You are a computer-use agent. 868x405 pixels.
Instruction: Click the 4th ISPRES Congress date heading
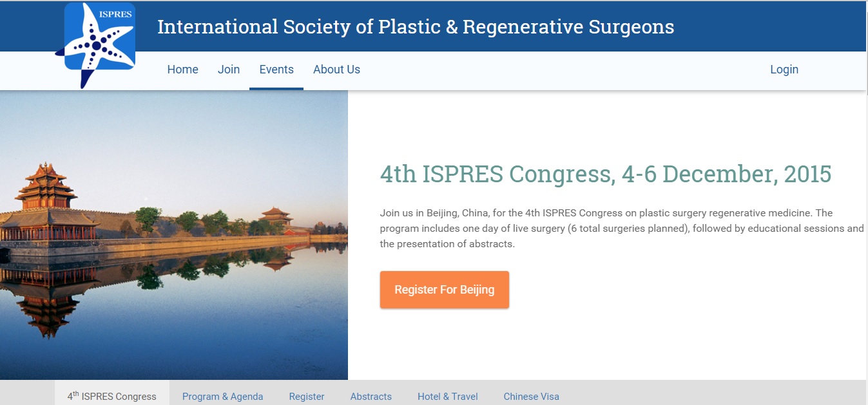coord(605,174)
